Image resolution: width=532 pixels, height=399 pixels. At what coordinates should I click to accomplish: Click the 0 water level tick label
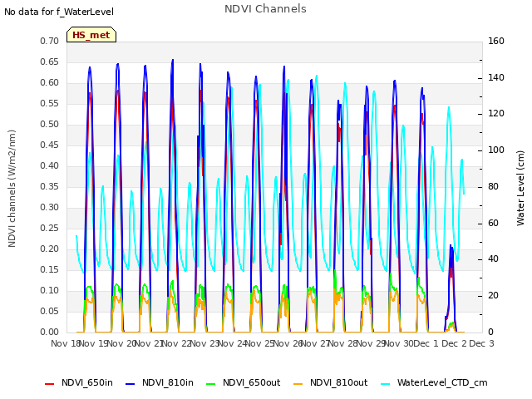click(x=490, y=332)
